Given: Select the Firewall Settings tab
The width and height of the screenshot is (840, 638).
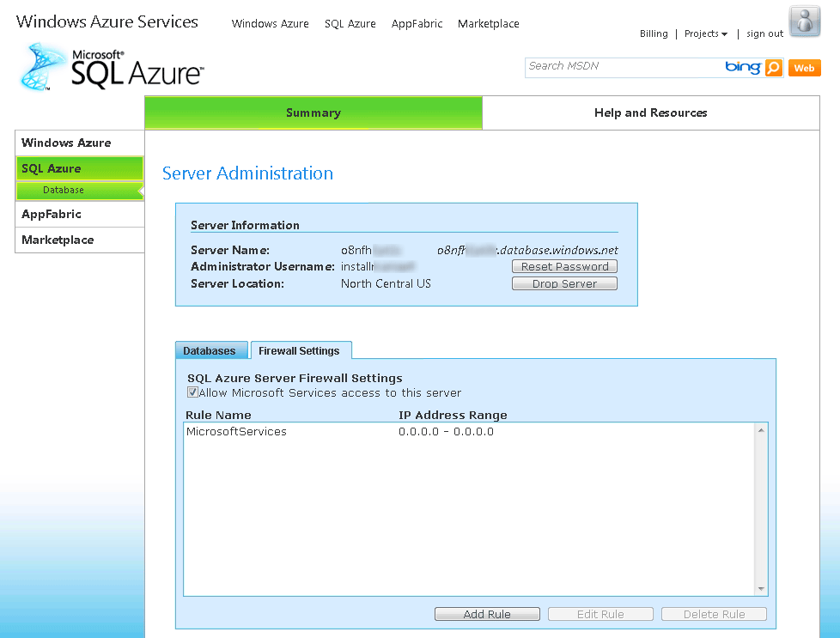Looking at the screenshot, I should [x=301, y=350].
